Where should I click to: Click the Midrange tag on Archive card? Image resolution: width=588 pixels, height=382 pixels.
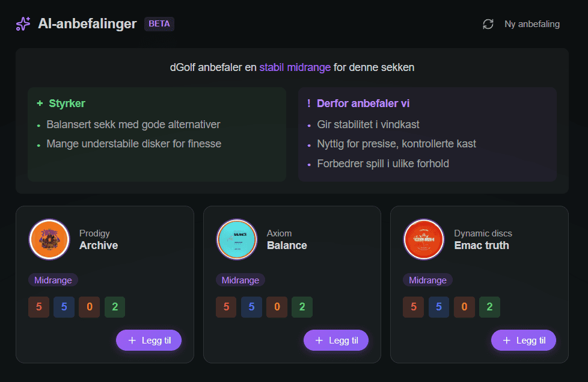(53, 280)
